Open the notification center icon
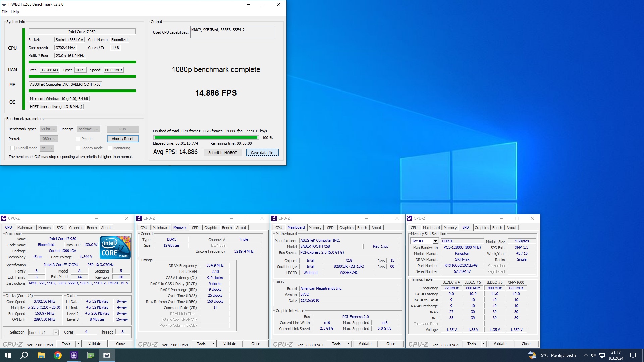Image resolution: width=644 pixels, height=362 pixels. click(633, 355)
